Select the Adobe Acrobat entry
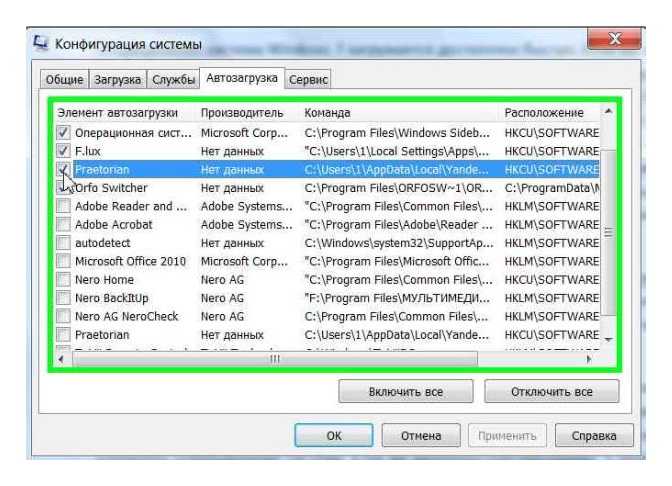Viewport: 672px width, 486px height. [x=114, y=225]
